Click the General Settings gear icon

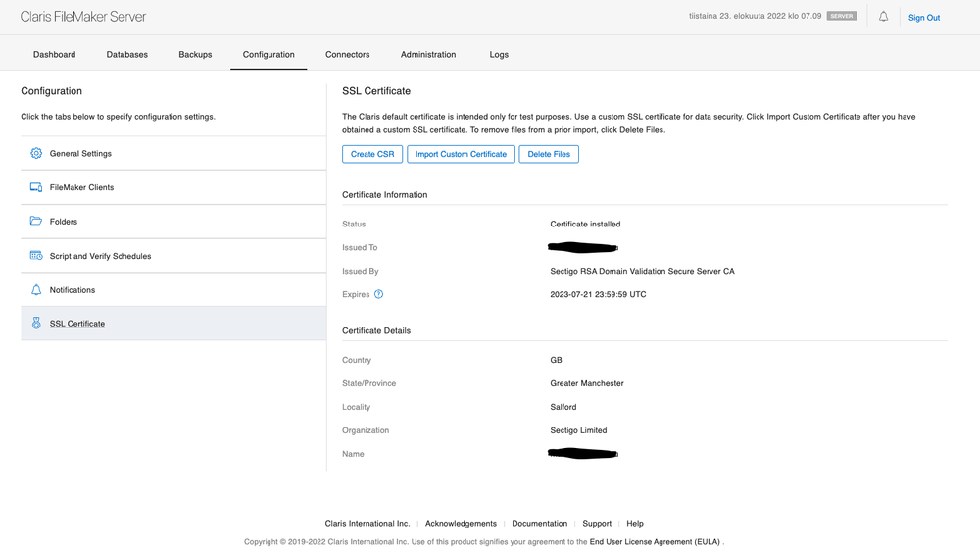coord(36,153)
